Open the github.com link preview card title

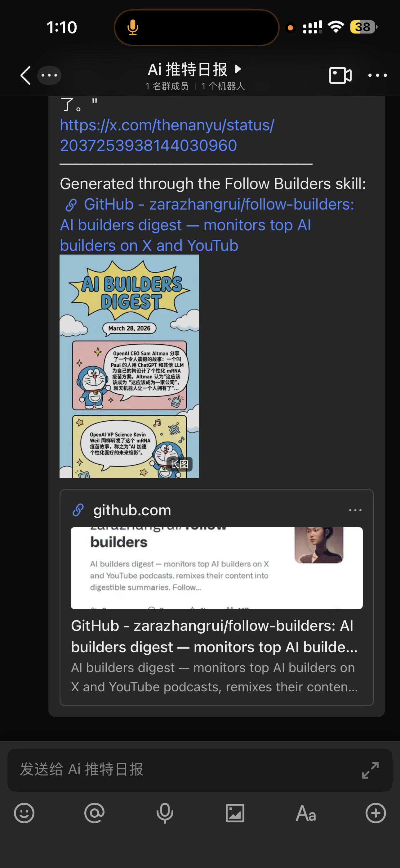tap(214, 636)
